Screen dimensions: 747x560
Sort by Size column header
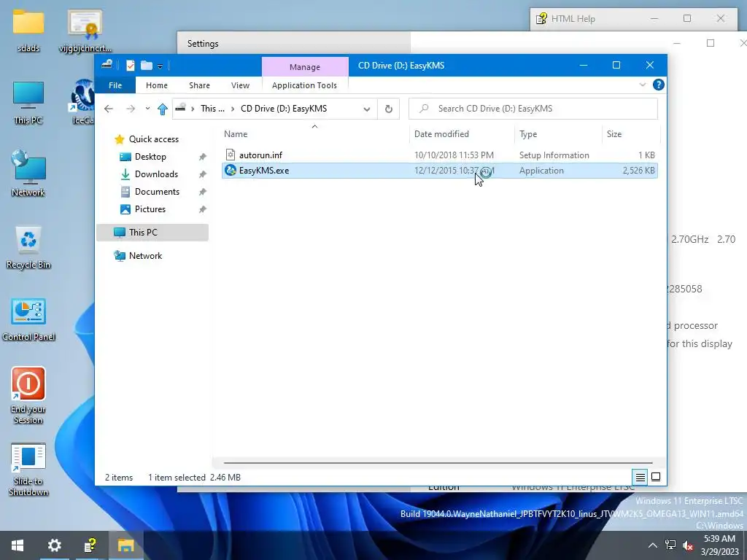631,134
